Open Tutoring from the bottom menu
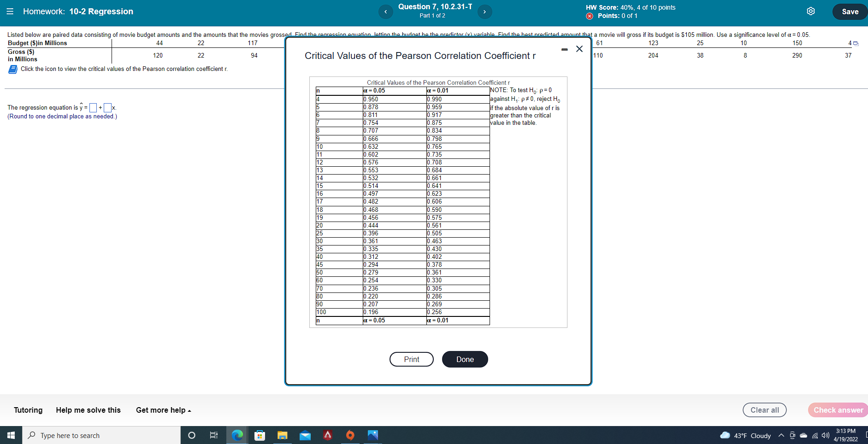The height and width of the screenshot is (444, 868). [x=28, y=410]
